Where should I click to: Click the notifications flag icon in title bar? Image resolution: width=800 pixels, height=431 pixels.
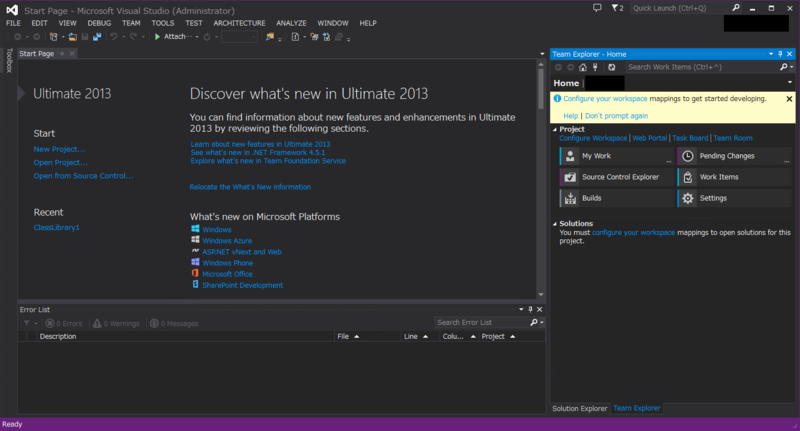(617, 8)
